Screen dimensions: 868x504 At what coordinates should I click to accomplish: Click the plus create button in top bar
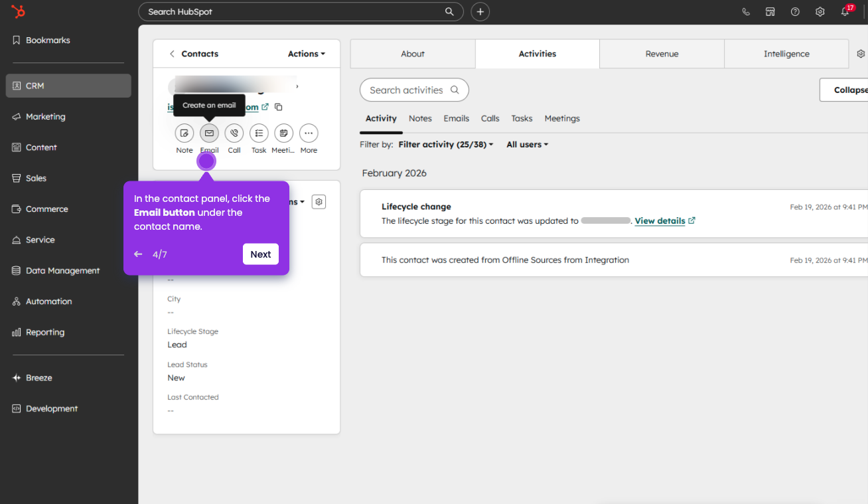[x=480, y=12]
